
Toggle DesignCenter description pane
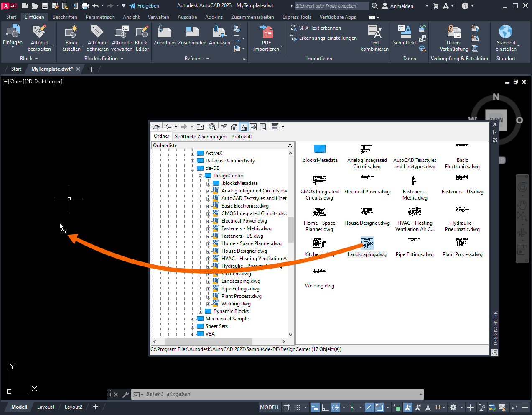[263, 127]
